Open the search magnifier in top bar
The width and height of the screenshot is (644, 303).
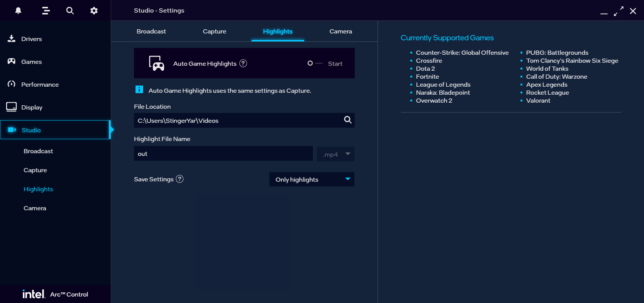pos(70,11)
